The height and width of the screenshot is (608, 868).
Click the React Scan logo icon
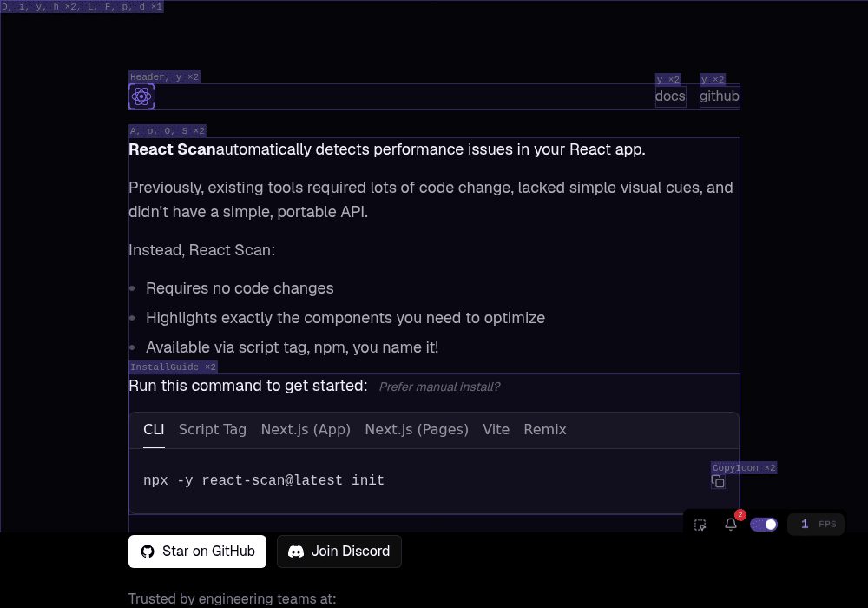pyautogui.click(x=141, y=96)
